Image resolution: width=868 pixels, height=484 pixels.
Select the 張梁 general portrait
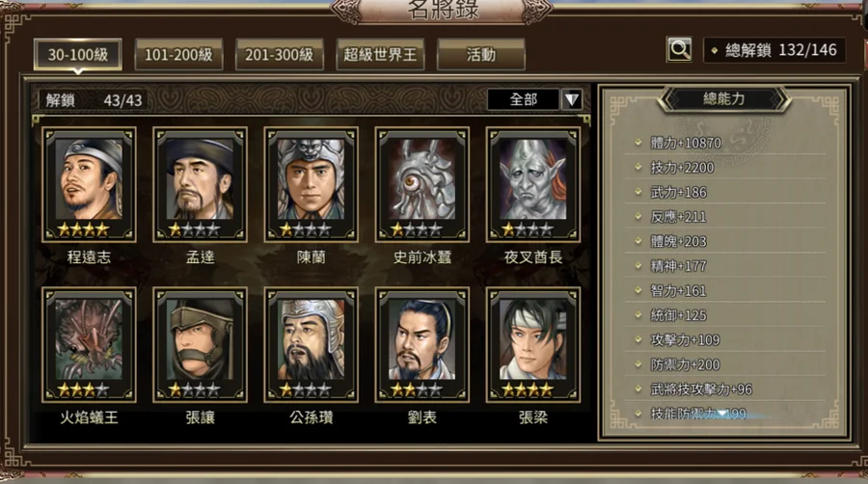point(533,344)
